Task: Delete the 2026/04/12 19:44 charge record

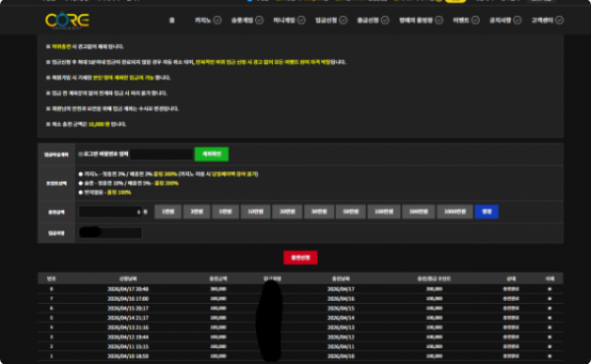Action: [x=550, y=336]
